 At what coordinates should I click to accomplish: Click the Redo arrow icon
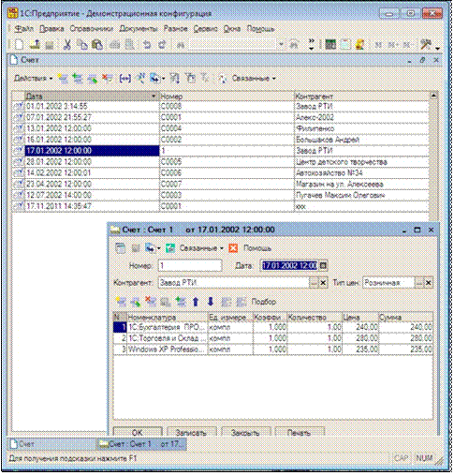click(162, 45)
